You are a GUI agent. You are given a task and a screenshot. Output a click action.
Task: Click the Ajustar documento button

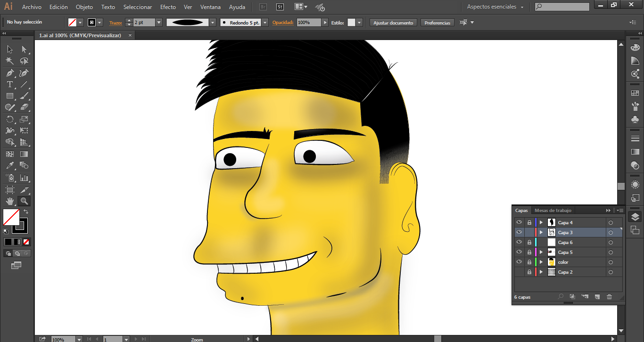(393, 23)
